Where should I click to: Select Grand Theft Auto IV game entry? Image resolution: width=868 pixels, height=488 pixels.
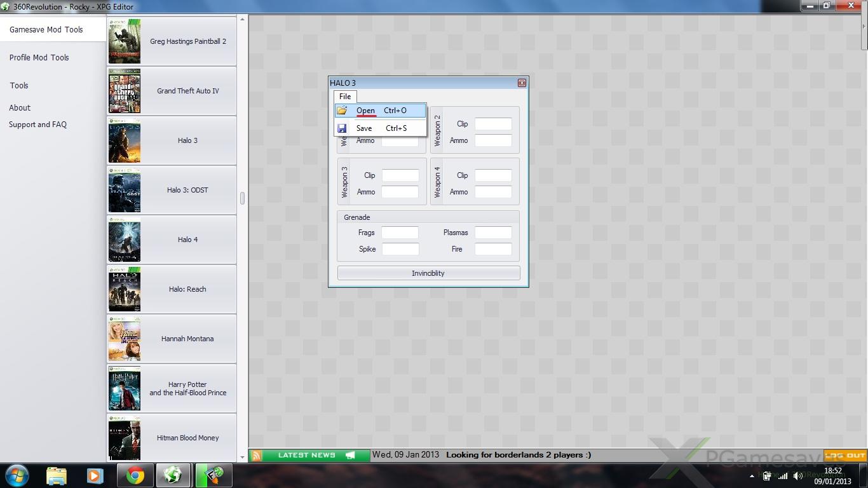click(187, 91)
